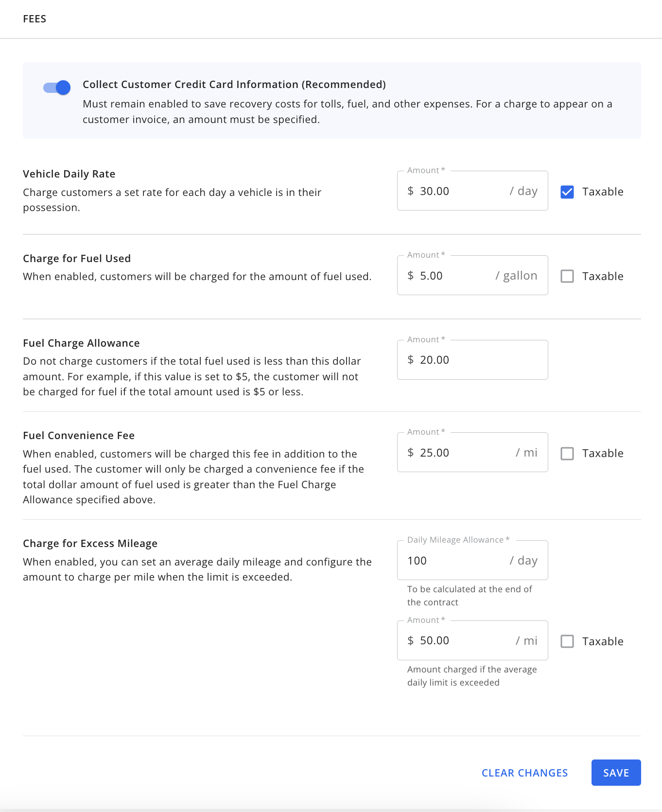Viewport: 662px width, 812px height.
Task: Click the CLEAR CHANGES link
Action: 524,773
